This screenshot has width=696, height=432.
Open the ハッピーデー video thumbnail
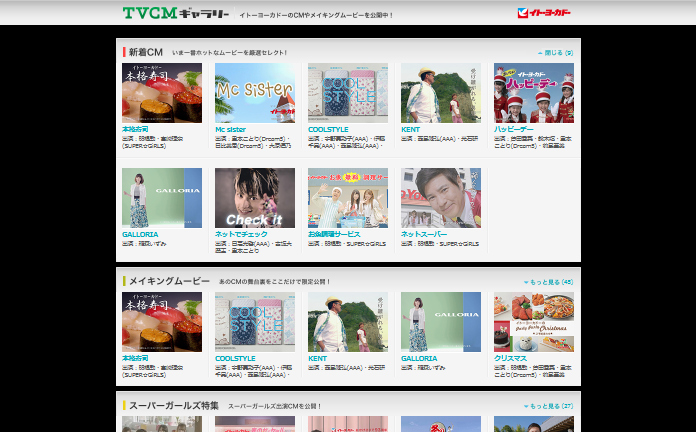click(534, 93)
